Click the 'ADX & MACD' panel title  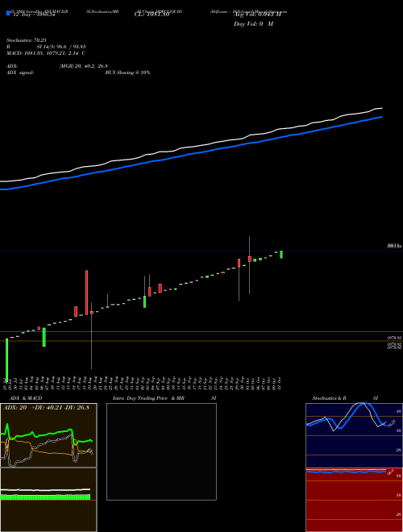point(26,398)
